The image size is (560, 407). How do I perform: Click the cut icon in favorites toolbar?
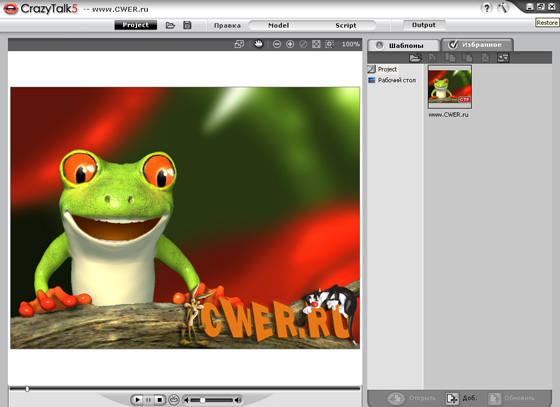[432, 57]
